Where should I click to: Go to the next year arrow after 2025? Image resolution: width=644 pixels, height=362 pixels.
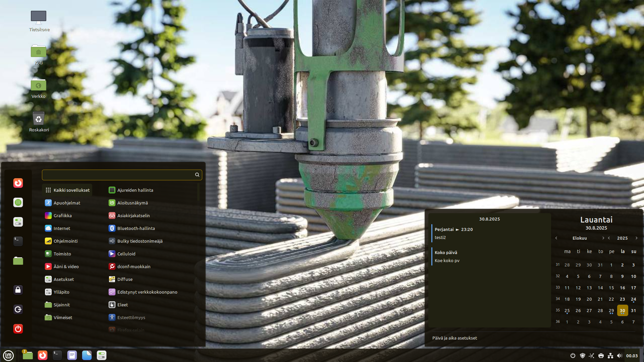coord(636,238)
